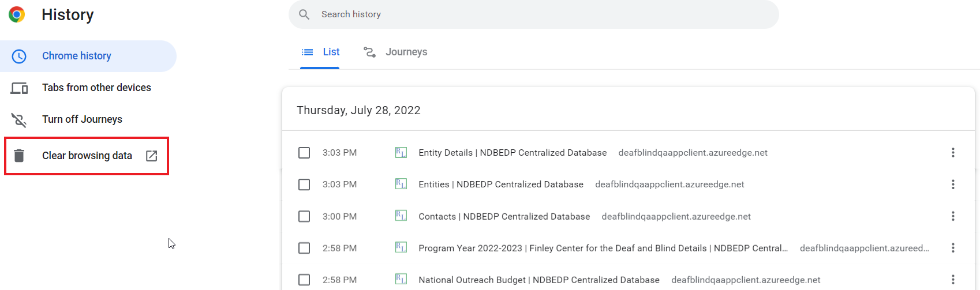Open three-dot menu for Program Year 2022-2023 entry
Image resolution: width=980 pixels, height=290 pixels.
click(953, 248)
